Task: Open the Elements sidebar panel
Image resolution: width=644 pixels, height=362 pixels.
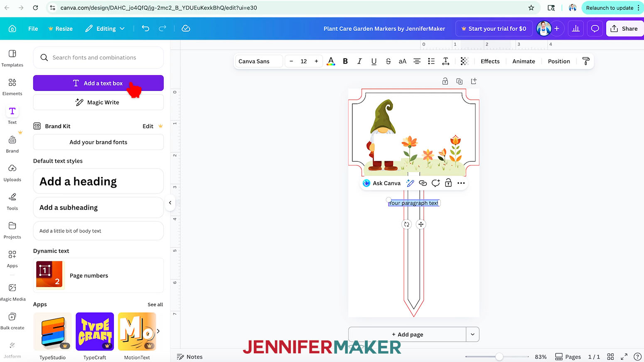Action: tap(12, 87)
